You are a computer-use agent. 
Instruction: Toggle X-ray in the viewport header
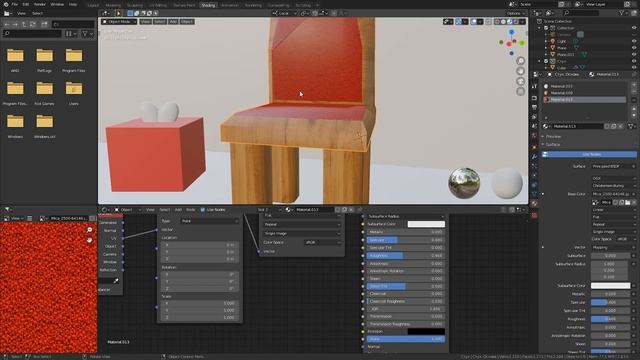pyautogui.click(x=489, y=22)
